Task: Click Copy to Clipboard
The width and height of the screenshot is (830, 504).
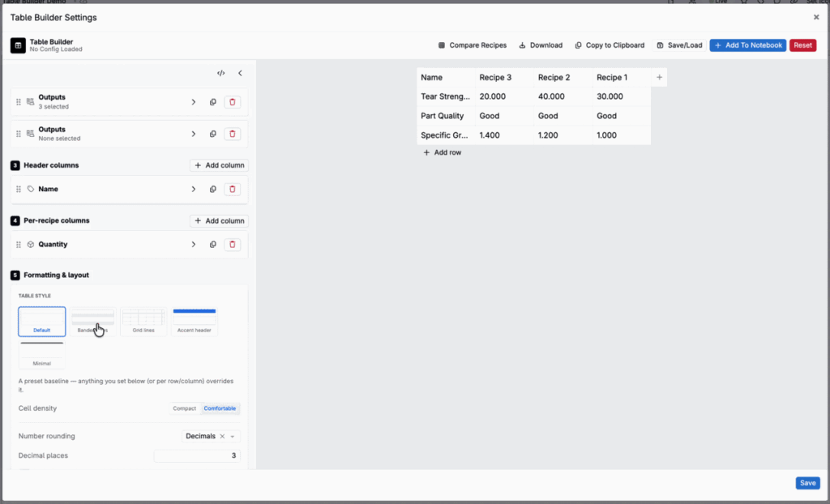Action: [x=610, y=45]
